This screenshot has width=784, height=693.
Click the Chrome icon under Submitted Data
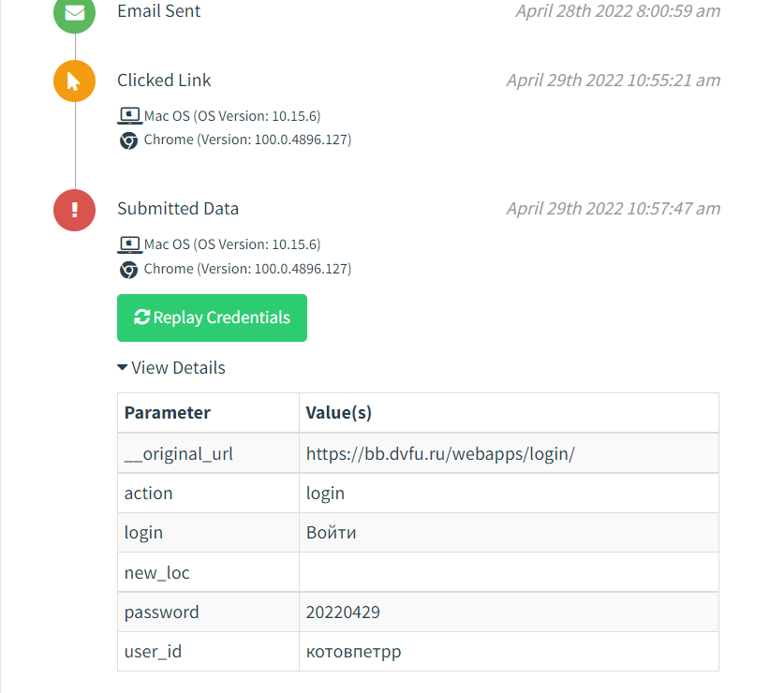[x=128, y=269]
